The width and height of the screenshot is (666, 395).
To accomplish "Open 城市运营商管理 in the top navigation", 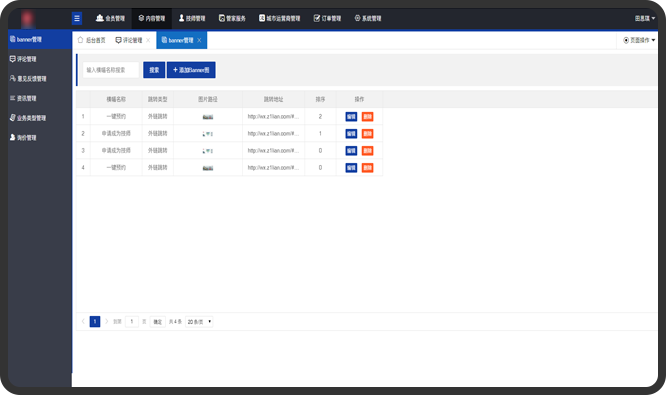I will (280, 18).
